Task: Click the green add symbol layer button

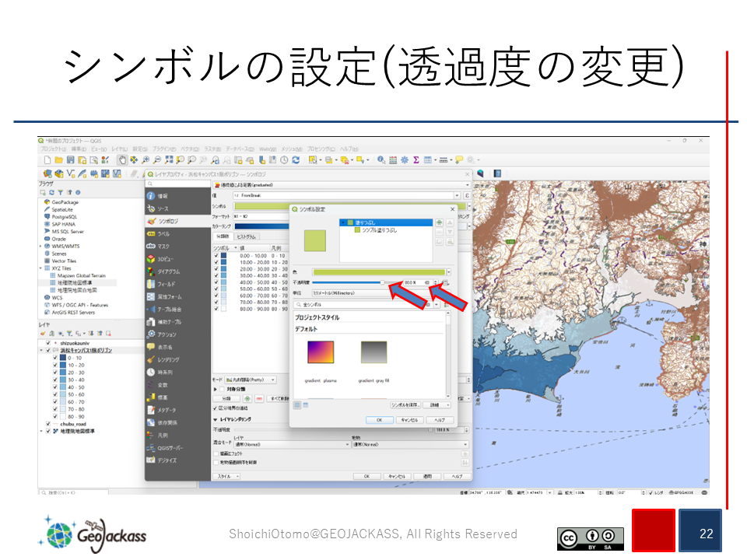Action: tap(439, 223)
